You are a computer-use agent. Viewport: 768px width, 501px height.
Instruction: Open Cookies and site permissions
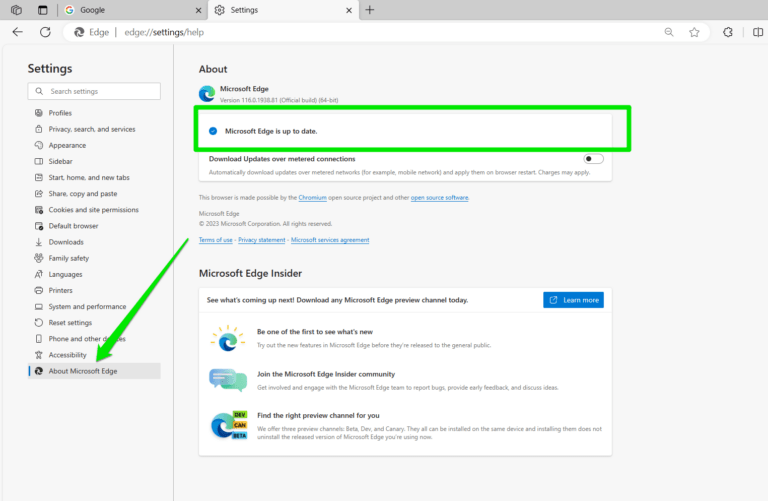(94, 210)
